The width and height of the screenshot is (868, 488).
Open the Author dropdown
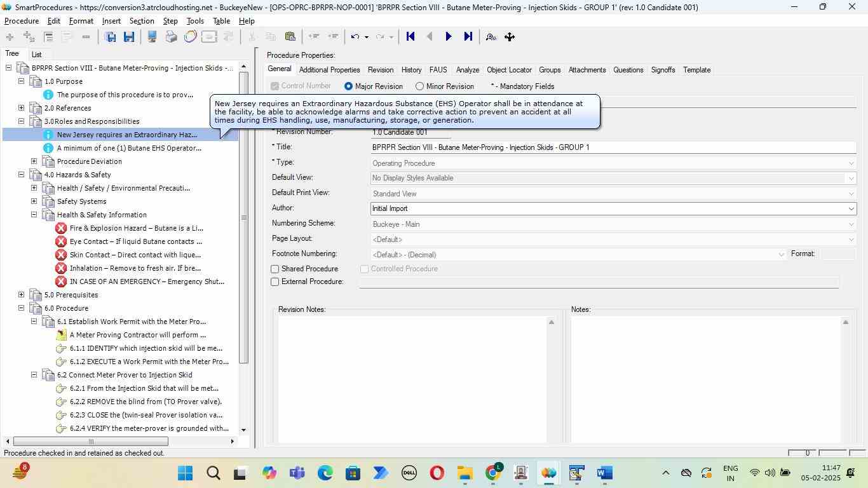point(851,208)
